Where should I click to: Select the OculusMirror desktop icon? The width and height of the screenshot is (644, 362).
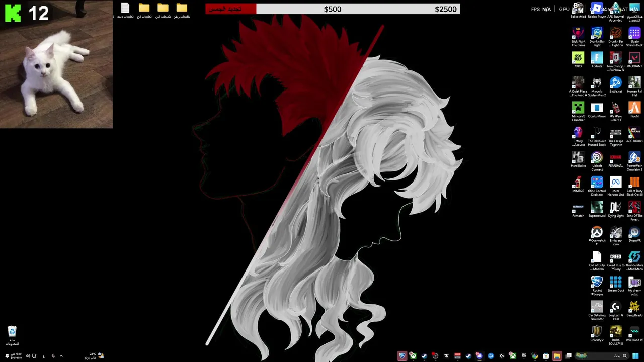597,110
